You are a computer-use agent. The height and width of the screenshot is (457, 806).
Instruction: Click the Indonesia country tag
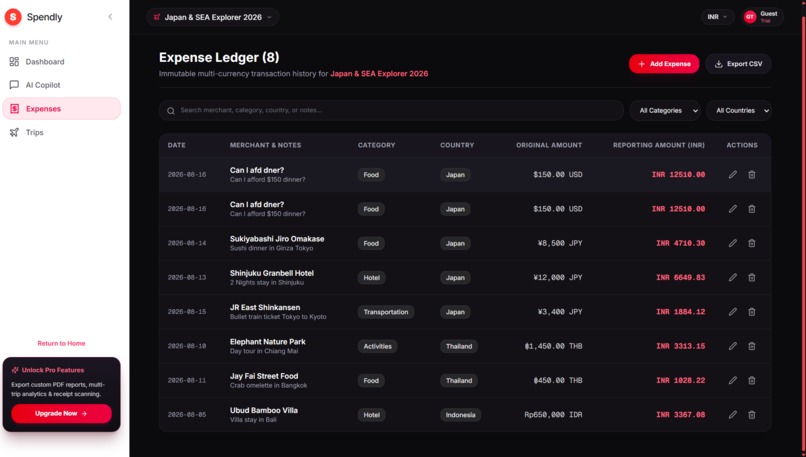[460, 415]
